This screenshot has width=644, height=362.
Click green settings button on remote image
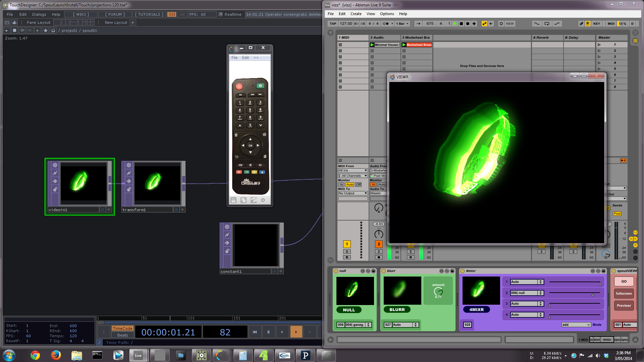click(260, 86)
